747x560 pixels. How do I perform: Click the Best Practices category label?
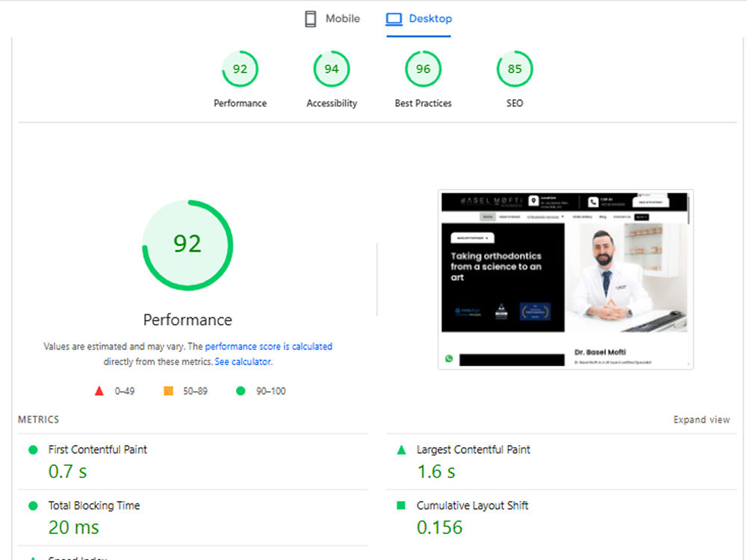(423, 103)
